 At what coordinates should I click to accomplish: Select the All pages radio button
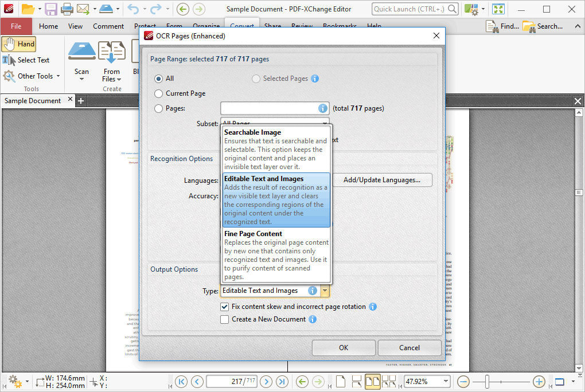click(158, 79)
